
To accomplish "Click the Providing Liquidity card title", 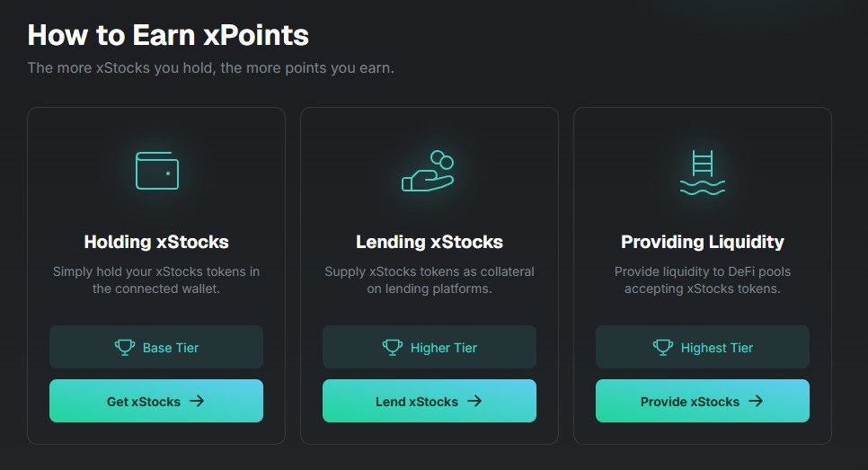I will [x=703, y=242].
